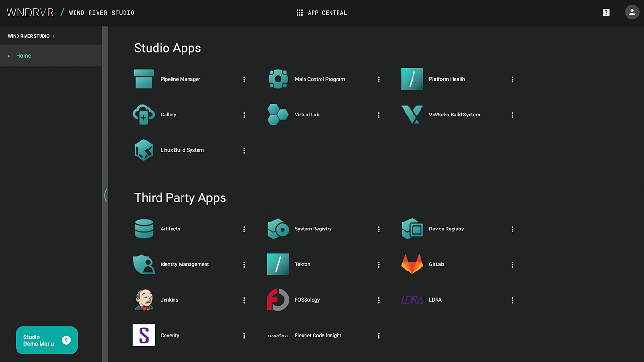Launch the Coverity icon
This screenshot has height=362, width=644.
click(144, 335)
